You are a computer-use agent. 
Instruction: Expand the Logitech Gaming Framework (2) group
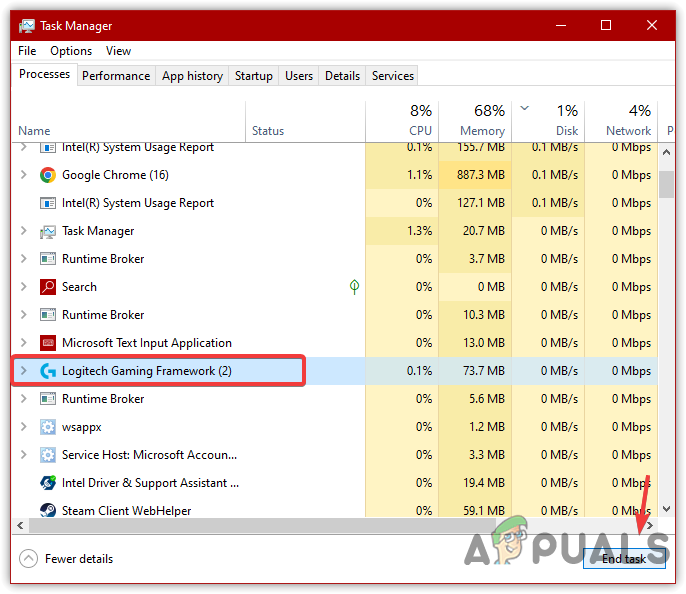tap(24, 371)
